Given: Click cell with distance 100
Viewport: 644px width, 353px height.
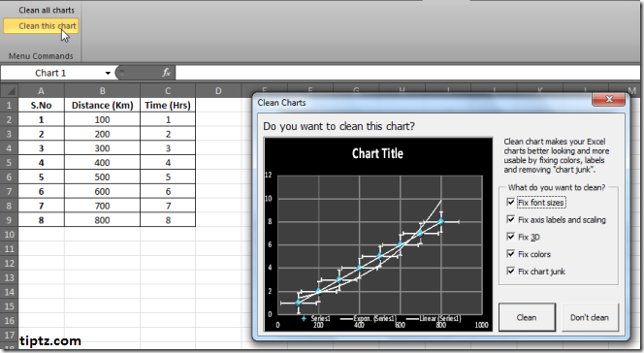Looking at the screenshot, I should tap(102, 119).
